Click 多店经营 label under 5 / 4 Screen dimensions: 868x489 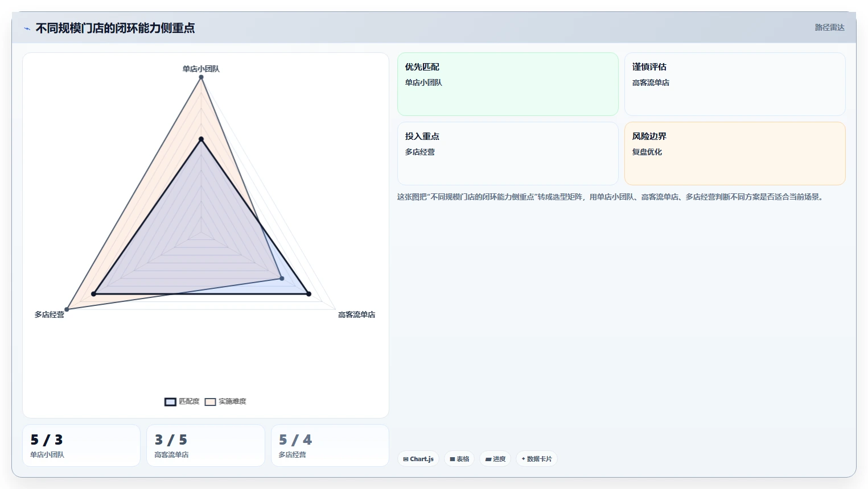tap(292, 455)
